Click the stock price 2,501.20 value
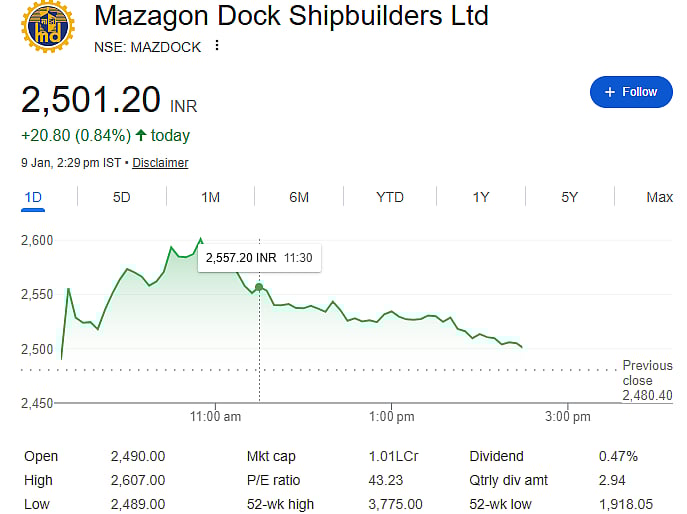 point(91,100)
